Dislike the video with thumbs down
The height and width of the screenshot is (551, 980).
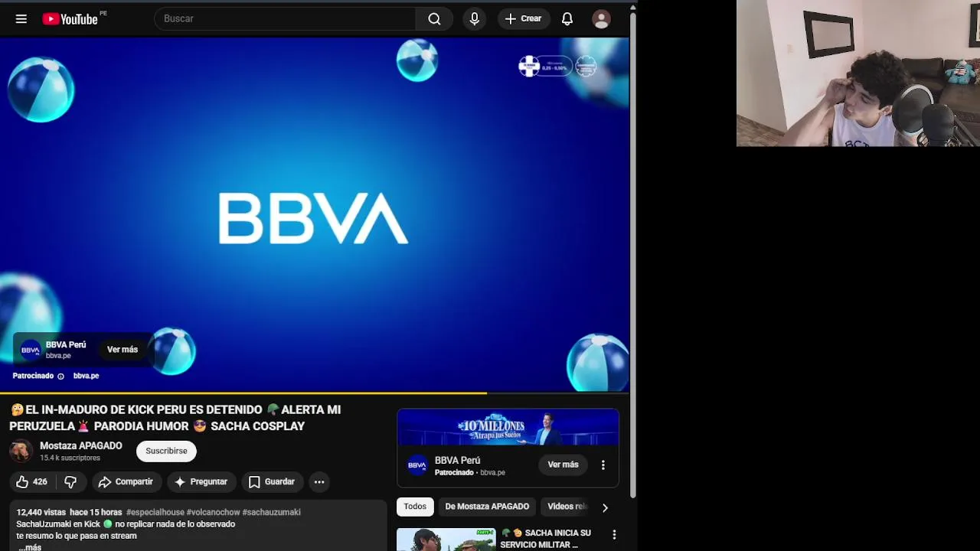[x=70, y=482]
